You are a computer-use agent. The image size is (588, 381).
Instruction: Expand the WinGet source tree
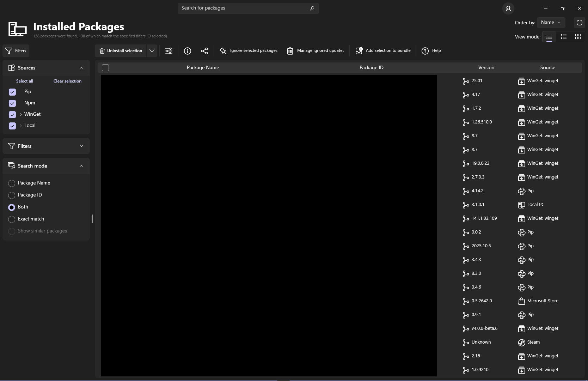(x=21, y=115)
